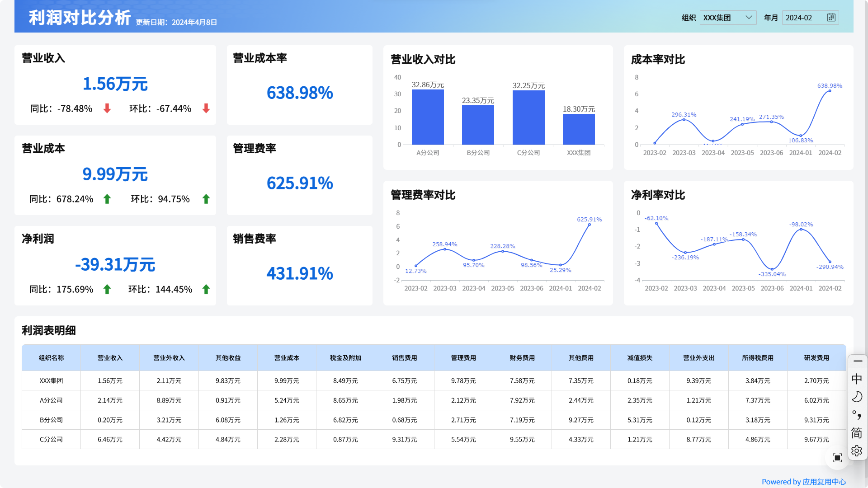
Task: Collapse the IME toolbar with the minimize bar
Action: [858, 361]
